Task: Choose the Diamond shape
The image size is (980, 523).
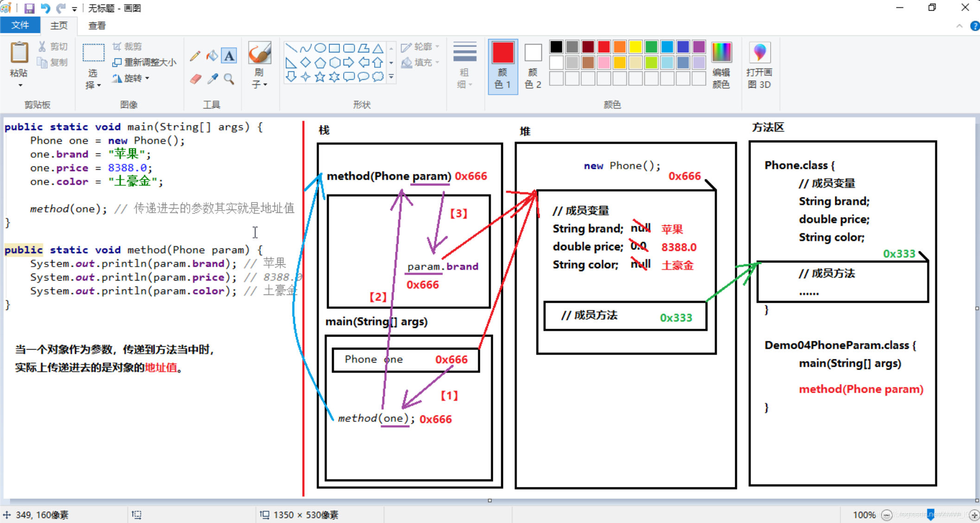Action: click(x=305, y=62)
